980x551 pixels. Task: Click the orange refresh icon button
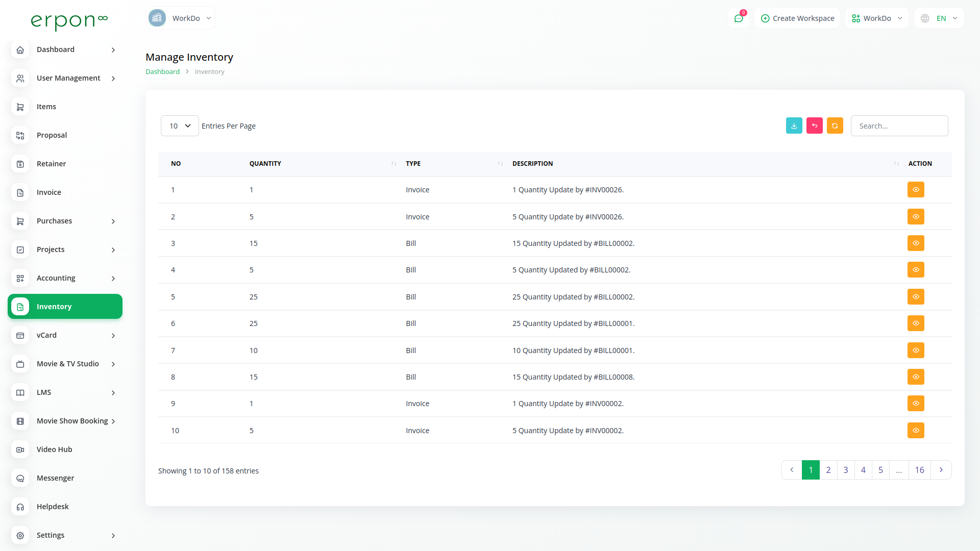click(835, 126)
